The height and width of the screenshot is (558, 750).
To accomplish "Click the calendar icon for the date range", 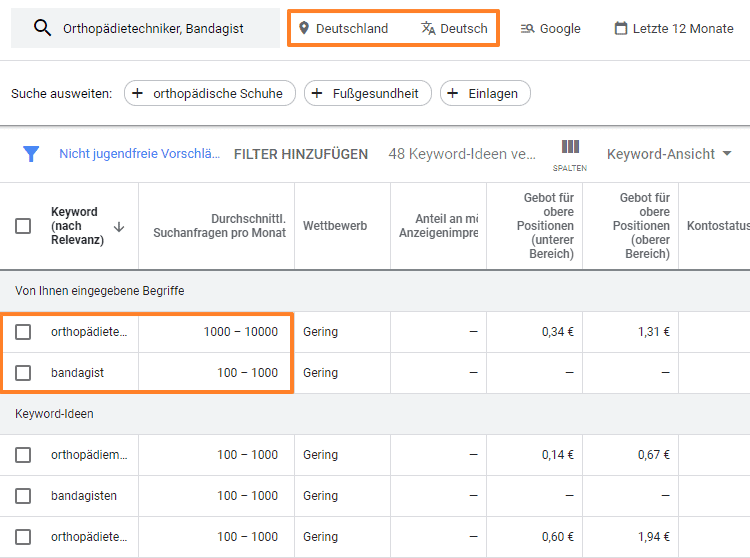I will pos(620,28).
